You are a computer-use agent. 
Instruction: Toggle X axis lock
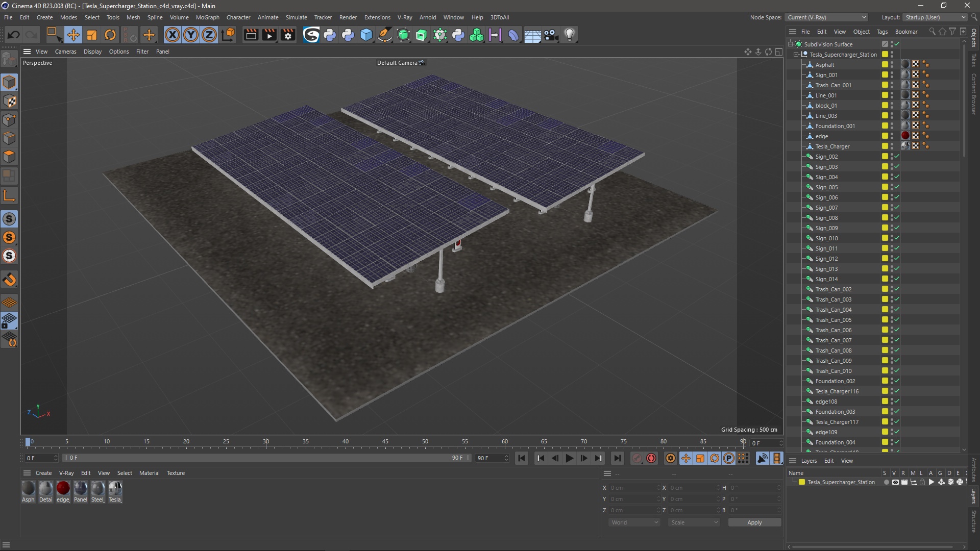tap(173, 35)
